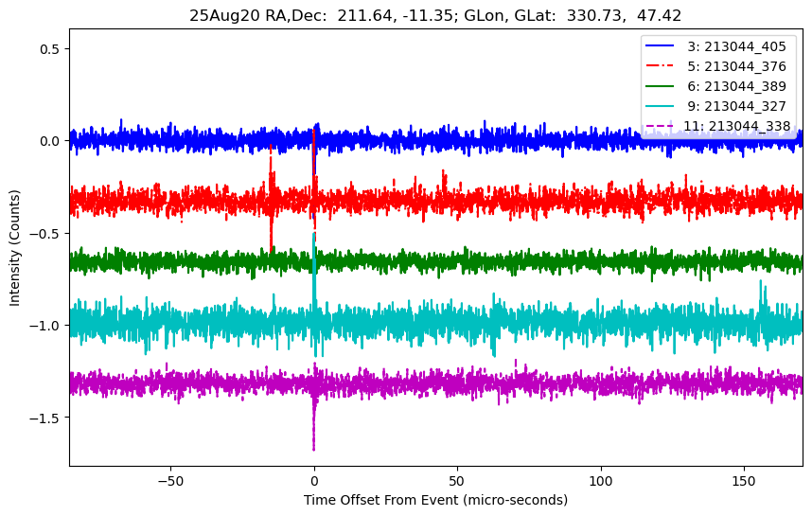Screen dimensions: 812x516
Task: Click the x-axis tick label 100
Action: [601, 481]
